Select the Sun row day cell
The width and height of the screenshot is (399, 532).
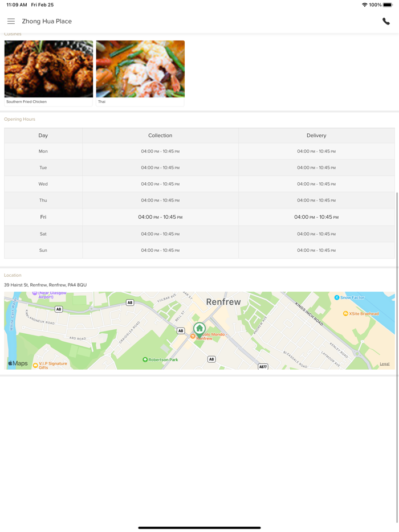pyautogui.click(x=43, y=251)
